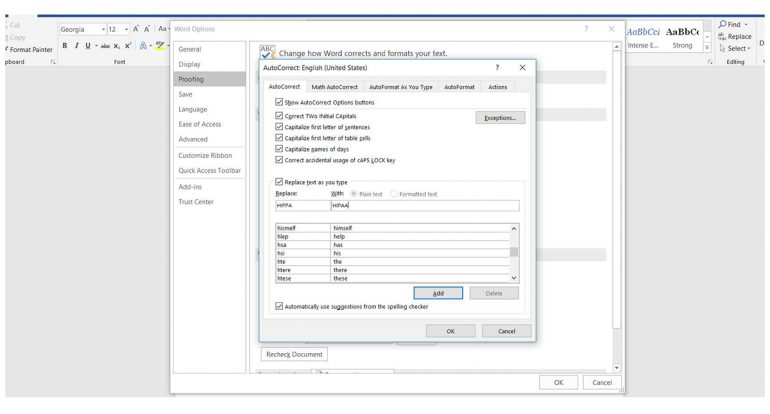Viewport: 770px width, 414px height.
Task: Click Format Painter in Clipboard group
Action: [28, 50]
